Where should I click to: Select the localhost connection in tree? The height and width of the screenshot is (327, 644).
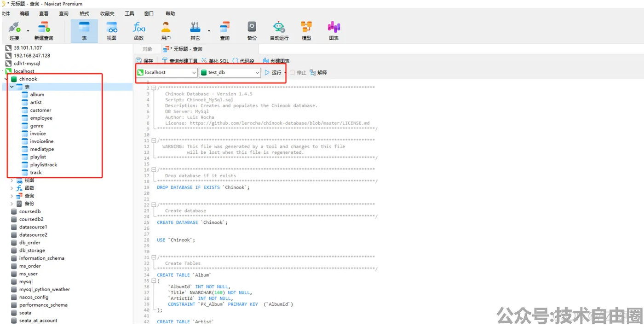(x=24, y=71)
